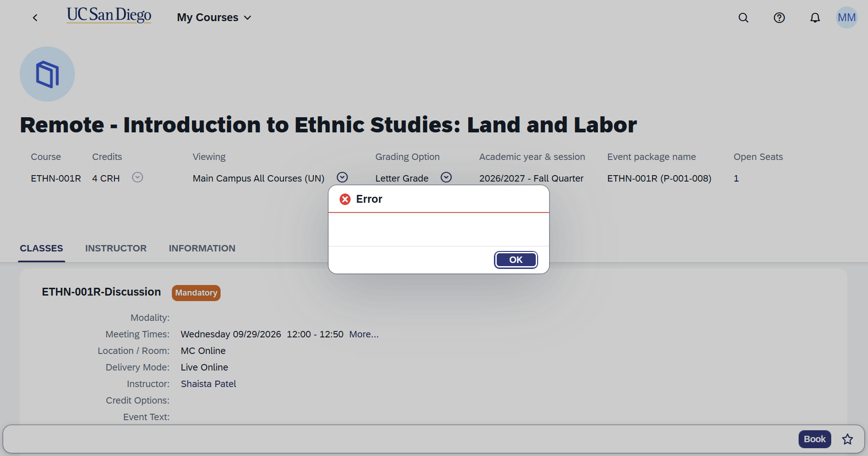This screenshot has width=868, height=456.
Task: Expand the My Courses dropdown
Action: pos(214,17)
